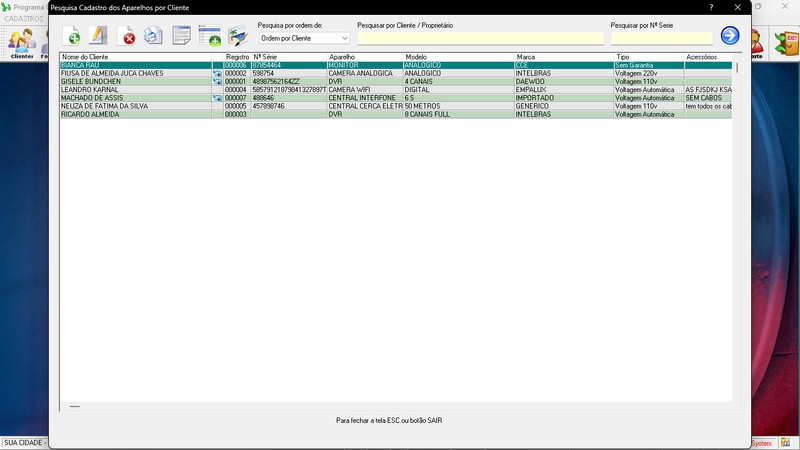This screenshot has width=800, height=450.
Task: Click the picture image icon in toolbar
Action: point(237,36)
